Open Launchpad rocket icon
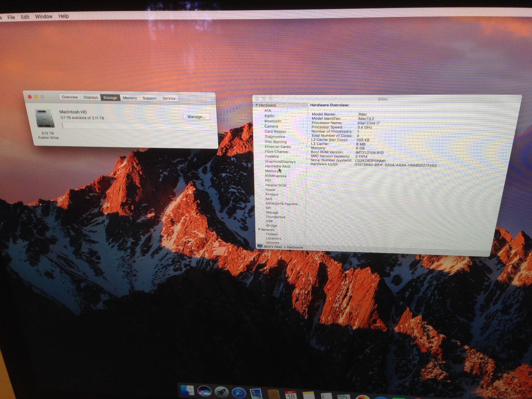Screen dimensions: 532x399 pos(222,392)
